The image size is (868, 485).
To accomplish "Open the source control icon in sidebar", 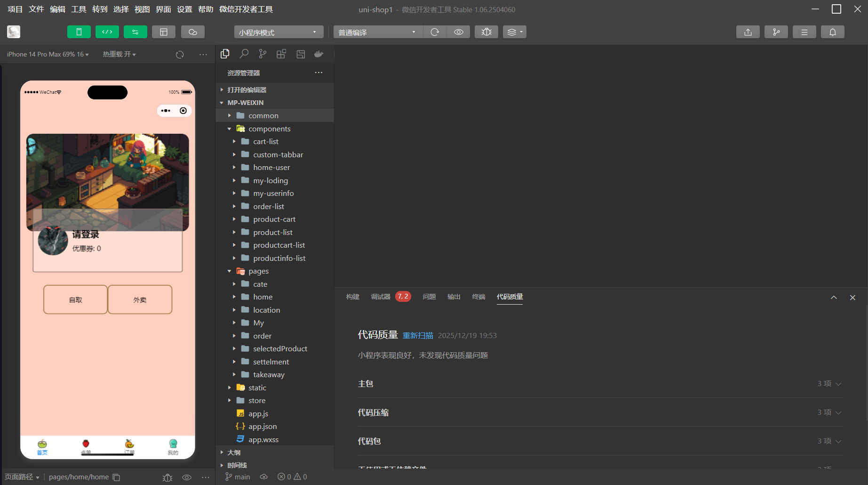I will click(263, 54).
